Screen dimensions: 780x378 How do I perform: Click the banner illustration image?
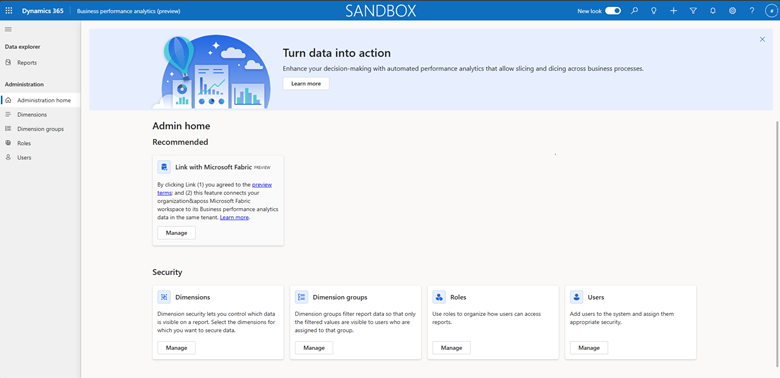tap(212, 71)
